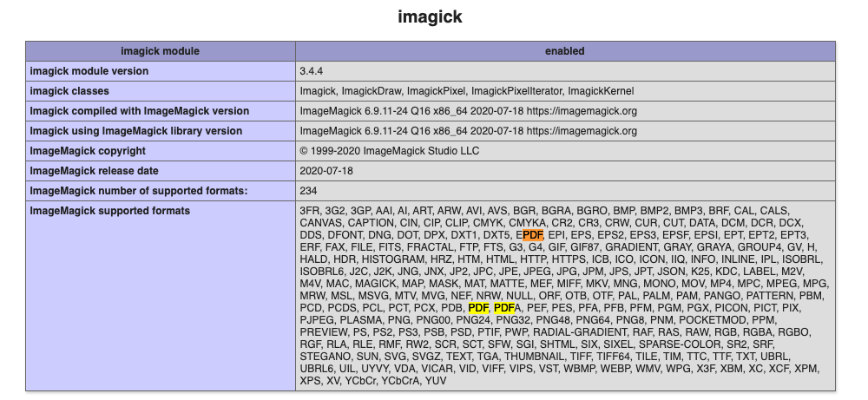This screenshot has width=868, height=400.
Task: Click the classes list starting with Imagick, ImagickDraw
Action: click(467, 91)
